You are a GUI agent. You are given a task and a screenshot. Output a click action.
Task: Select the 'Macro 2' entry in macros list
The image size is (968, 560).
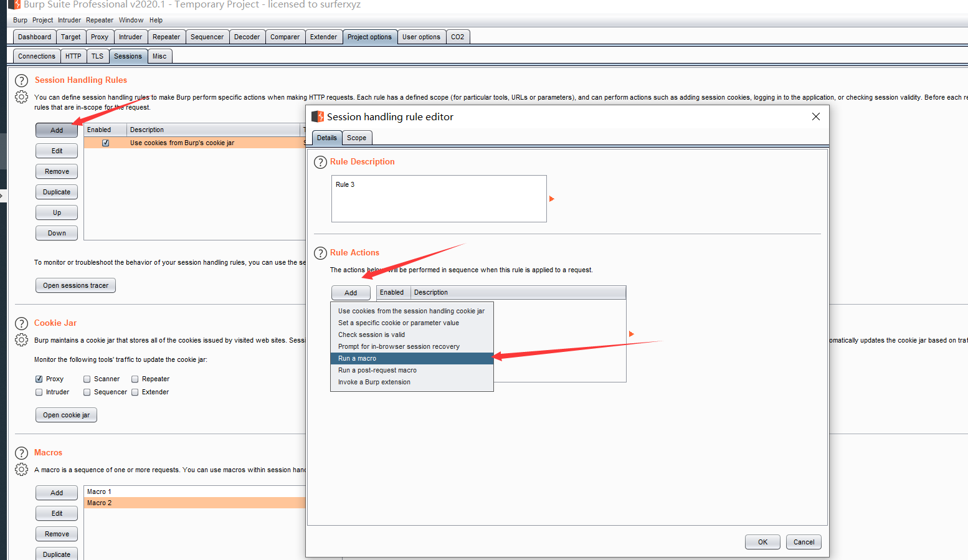tap(195, 503)
